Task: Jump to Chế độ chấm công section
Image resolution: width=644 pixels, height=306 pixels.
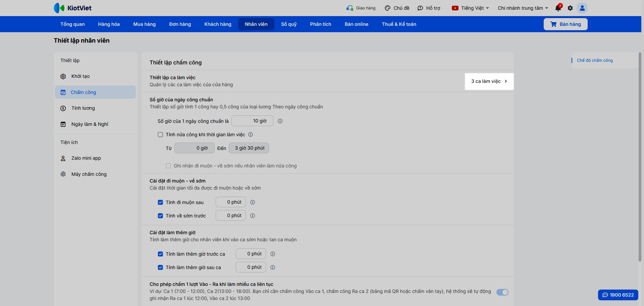Action: [595, 60]
